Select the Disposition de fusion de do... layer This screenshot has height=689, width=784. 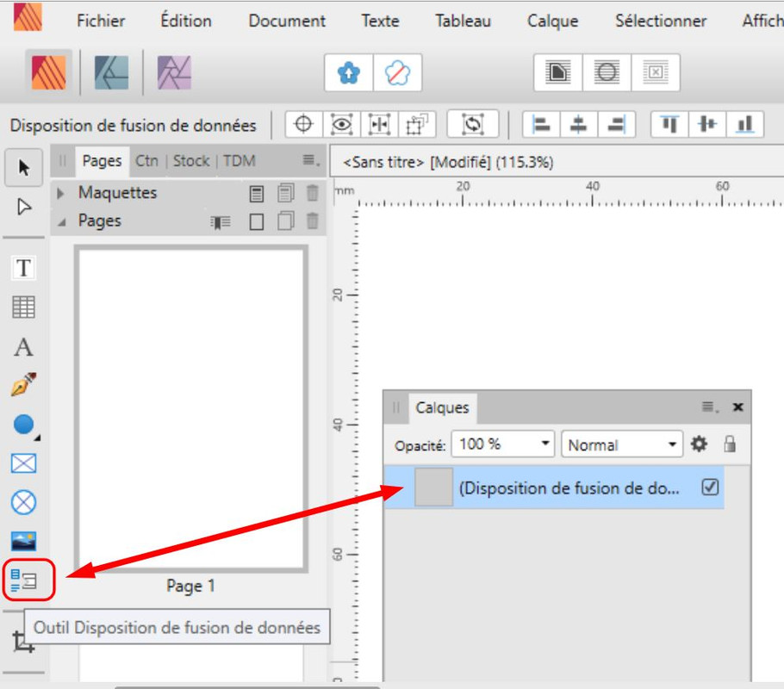coord(553,487)
